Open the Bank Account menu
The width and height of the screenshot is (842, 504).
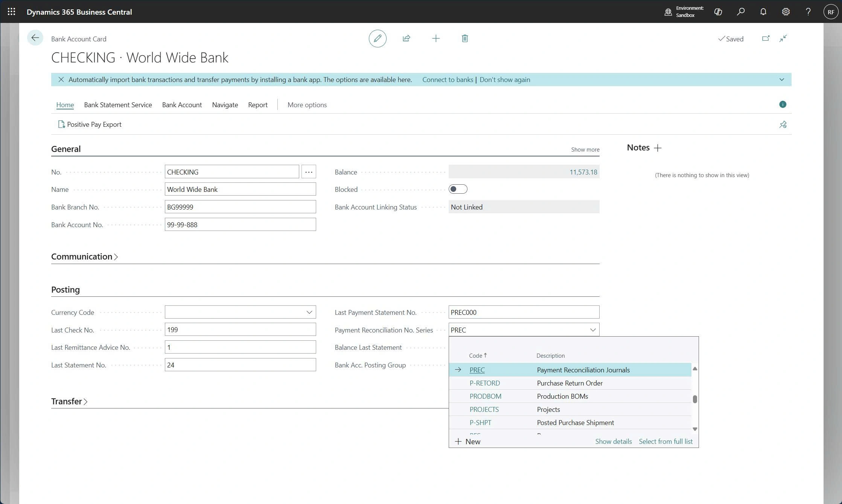coord(182,105)
